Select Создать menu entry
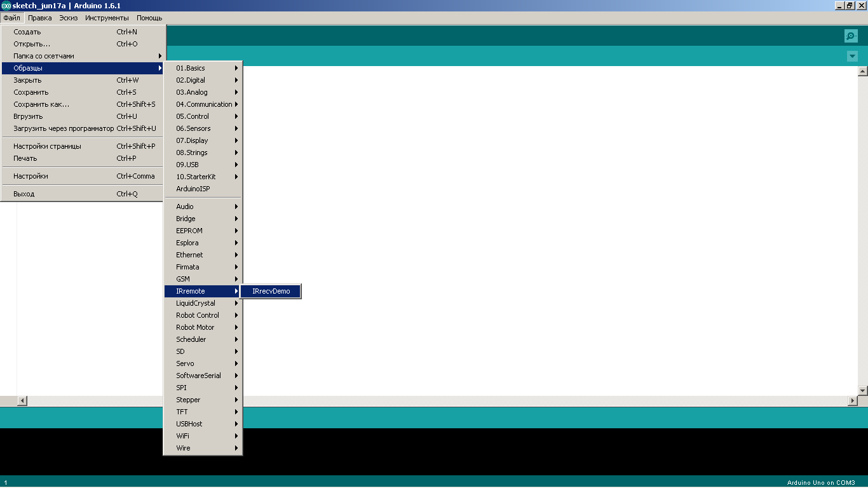 (x=83, y=32)
